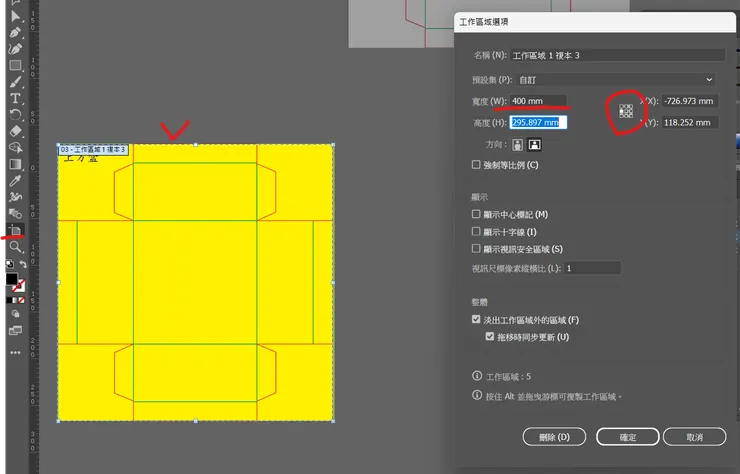Select the Type tool
The width and height of the screenshot is (740, 474).
pos(15,99)
